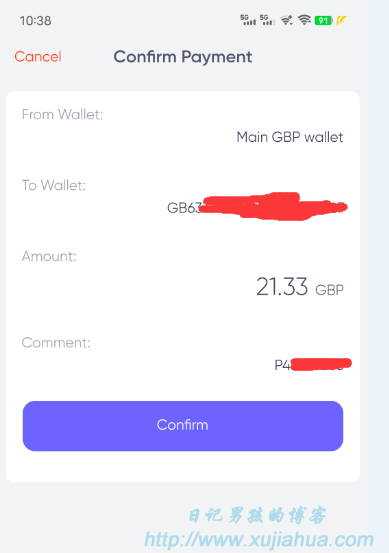389x553 pixels.
Task: Tap the hotspot signal icon with arrow
Action: [286, 20]
